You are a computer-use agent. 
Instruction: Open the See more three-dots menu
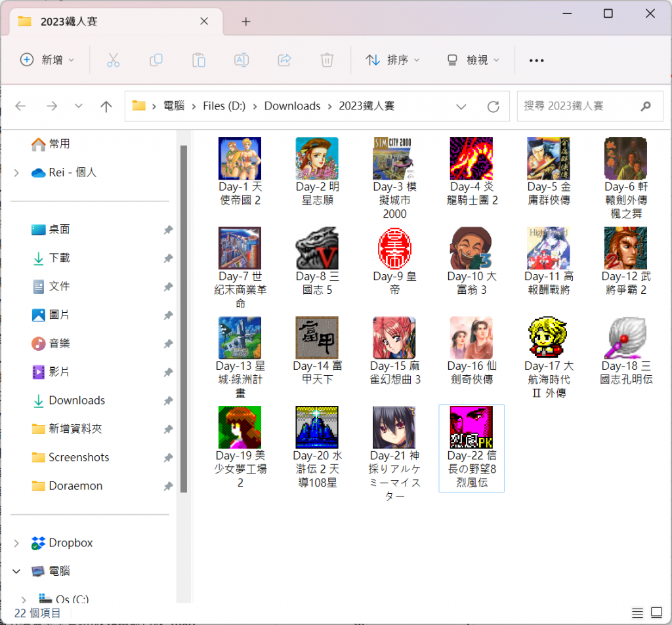coord(536,60)
